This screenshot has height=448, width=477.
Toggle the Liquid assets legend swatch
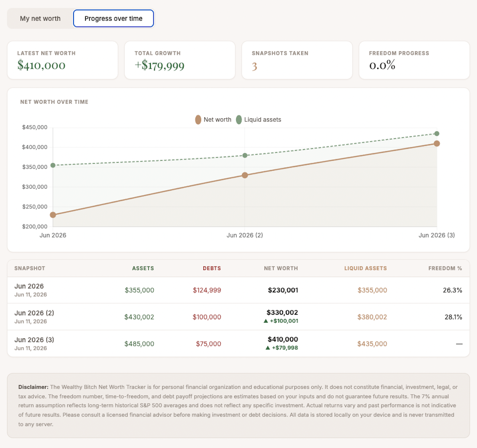click(238, 120)
